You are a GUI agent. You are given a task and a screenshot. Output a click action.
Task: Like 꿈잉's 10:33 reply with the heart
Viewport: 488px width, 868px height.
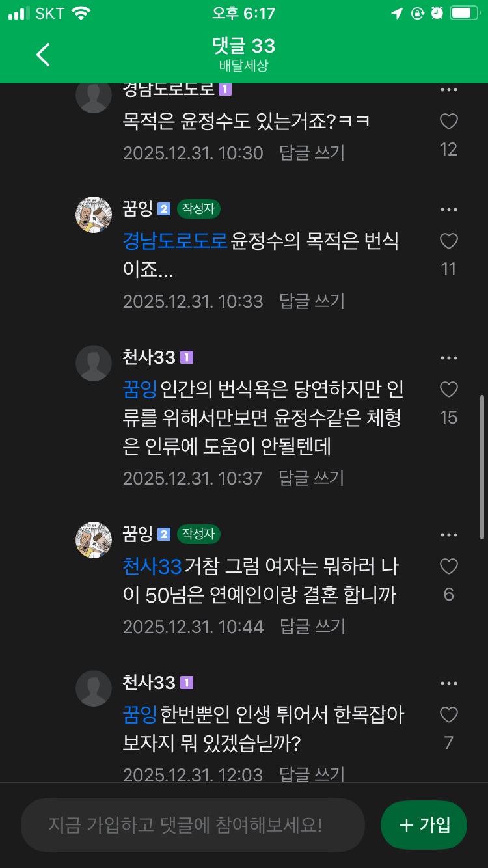[449, 241]
